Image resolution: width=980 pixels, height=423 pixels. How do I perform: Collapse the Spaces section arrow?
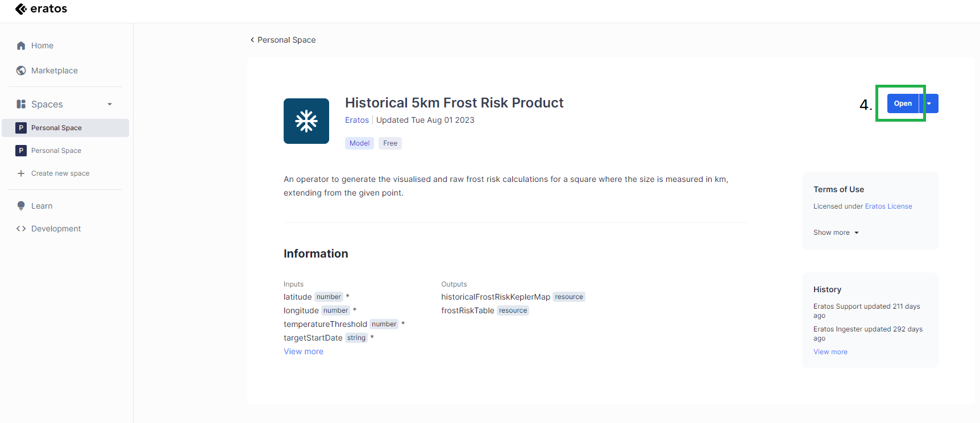(x=110, y=104)
